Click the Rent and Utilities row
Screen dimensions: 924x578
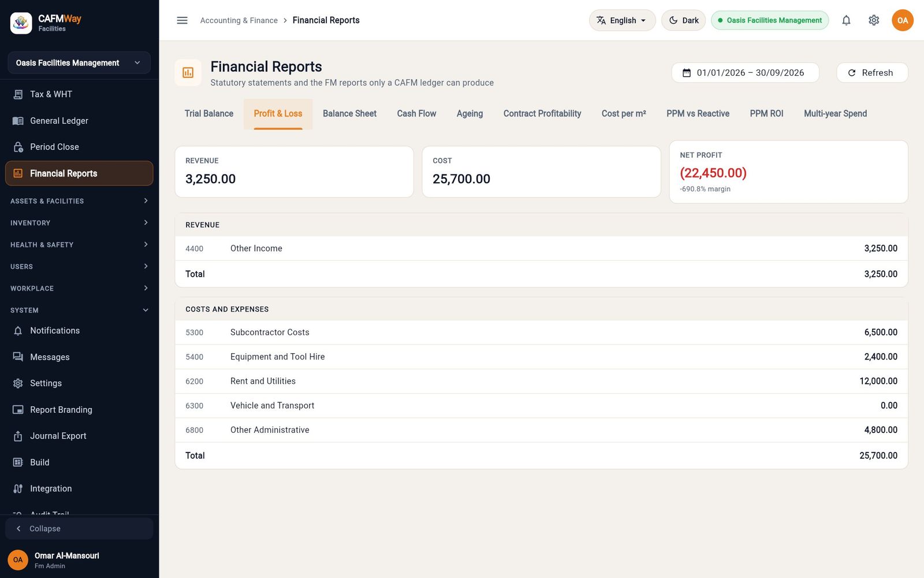pos(541,381)
